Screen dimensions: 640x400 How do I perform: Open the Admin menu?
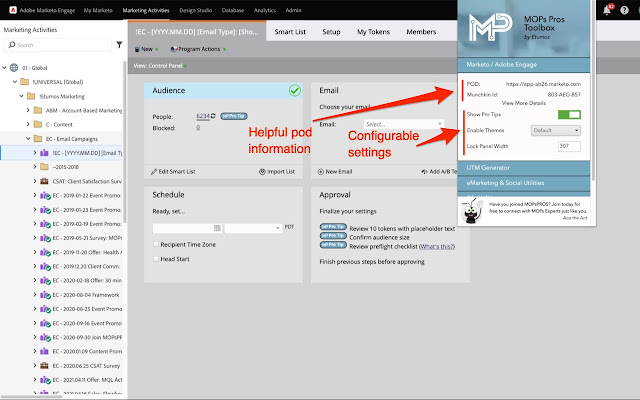(293, 10)
